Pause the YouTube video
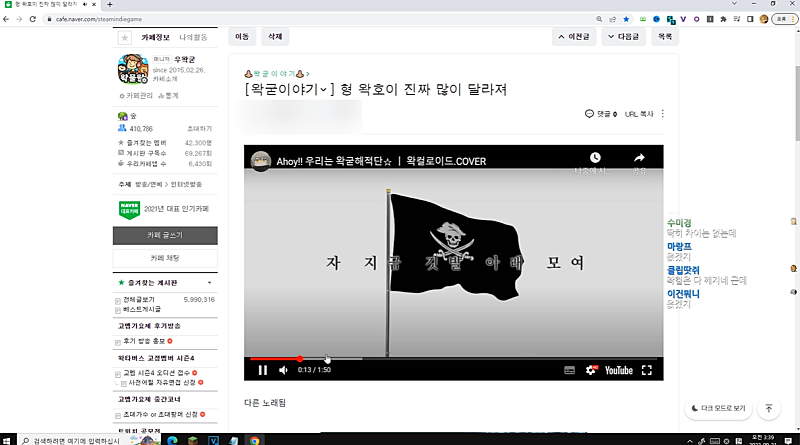 click(263, 370)
